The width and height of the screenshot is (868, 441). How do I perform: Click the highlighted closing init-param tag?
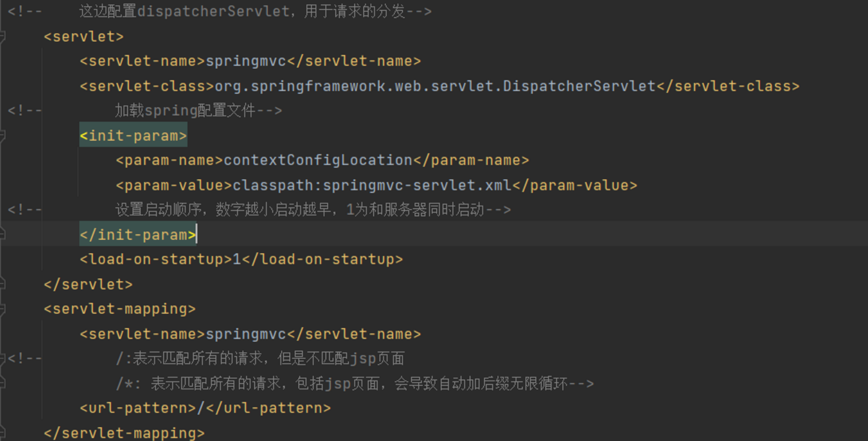[137, 235]
